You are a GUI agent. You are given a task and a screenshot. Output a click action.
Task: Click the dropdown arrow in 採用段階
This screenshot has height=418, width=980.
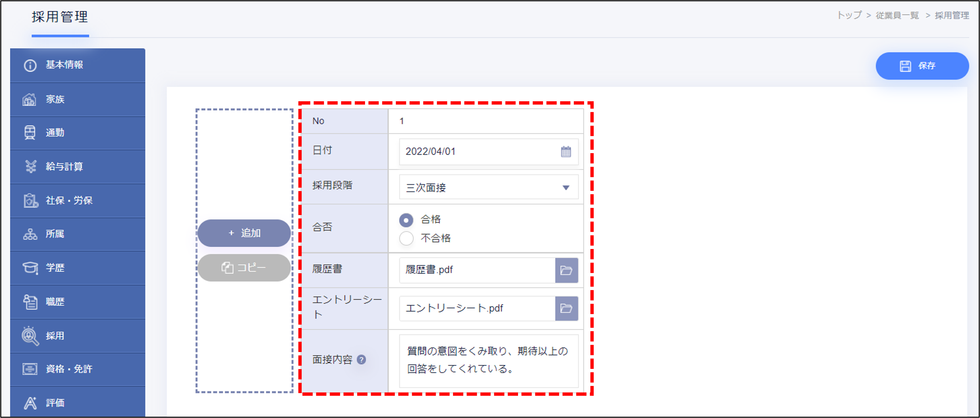point(566,187)
